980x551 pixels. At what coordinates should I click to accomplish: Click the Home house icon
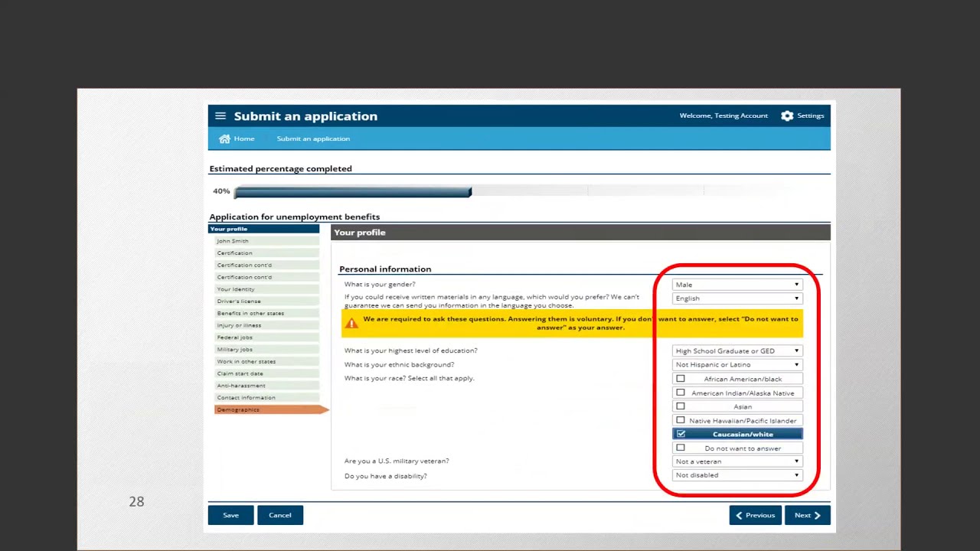(224, 139)
